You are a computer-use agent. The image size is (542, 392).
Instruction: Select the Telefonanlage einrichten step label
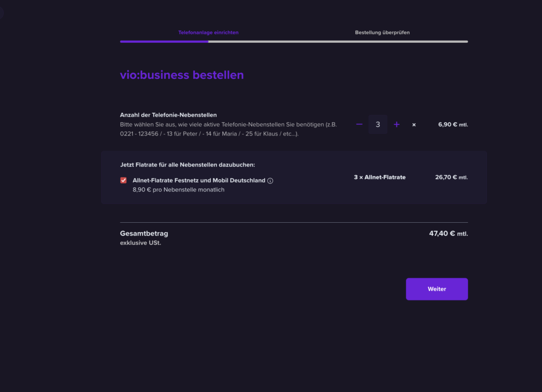tap(209, 32)
